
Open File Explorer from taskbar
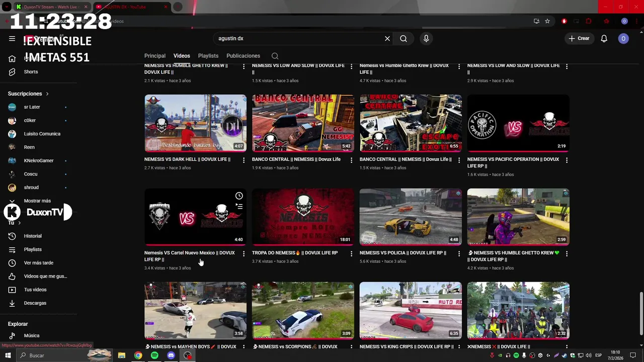121,355
